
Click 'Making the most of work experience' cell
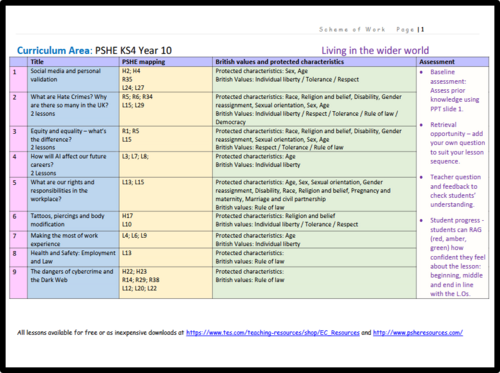tap(73, 240)
